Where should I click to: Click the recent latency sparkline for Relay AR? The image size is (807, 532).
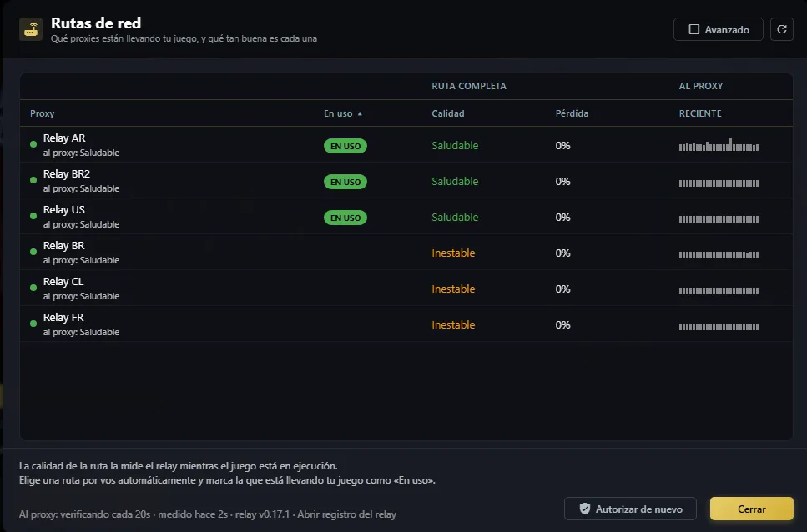(719, 144)
